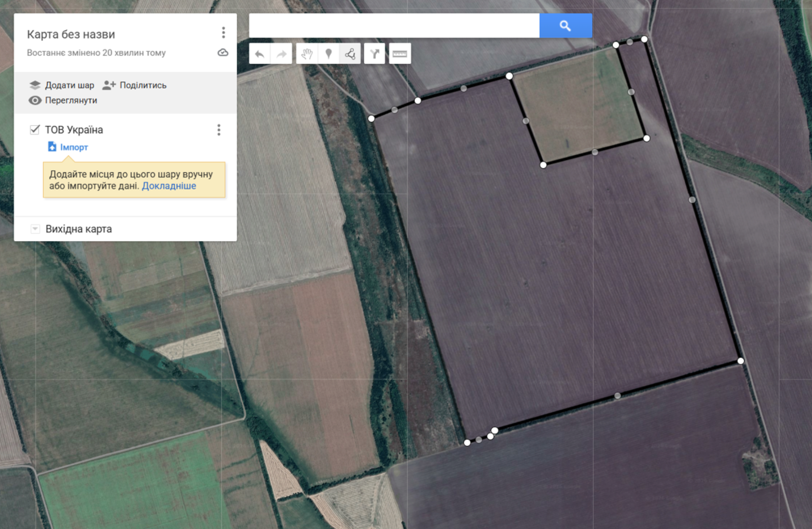Click the blue search magnifier button
812x529 pixels.
[x=565, y=26]
